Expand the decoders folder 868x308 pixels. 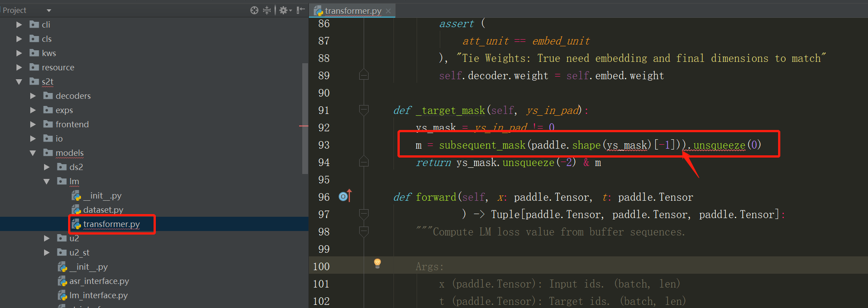pyautogui.click(x=33, y=96)
